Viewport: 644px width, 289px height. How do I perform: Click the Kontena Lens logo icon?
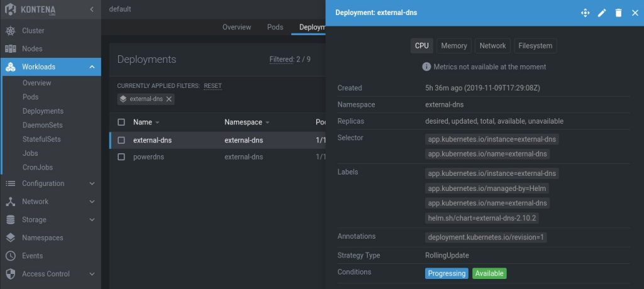(10, 9)
